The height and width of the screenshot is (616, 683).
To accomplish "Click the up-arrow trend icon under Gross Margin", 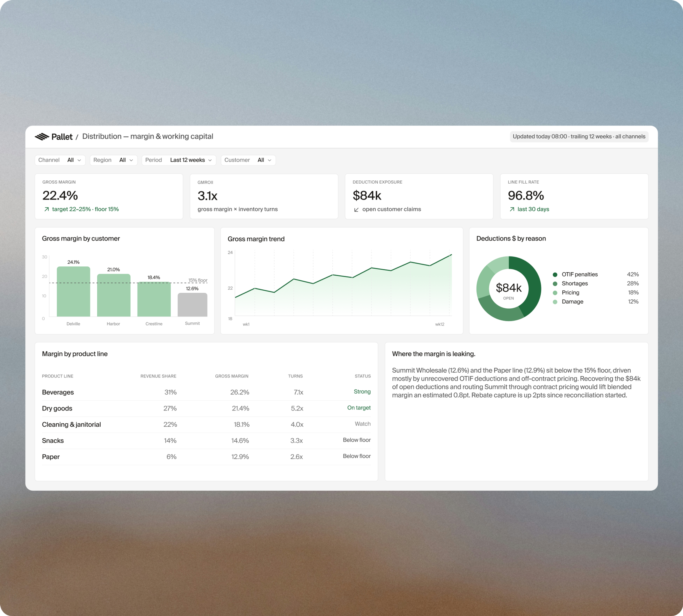I will 47,209.
